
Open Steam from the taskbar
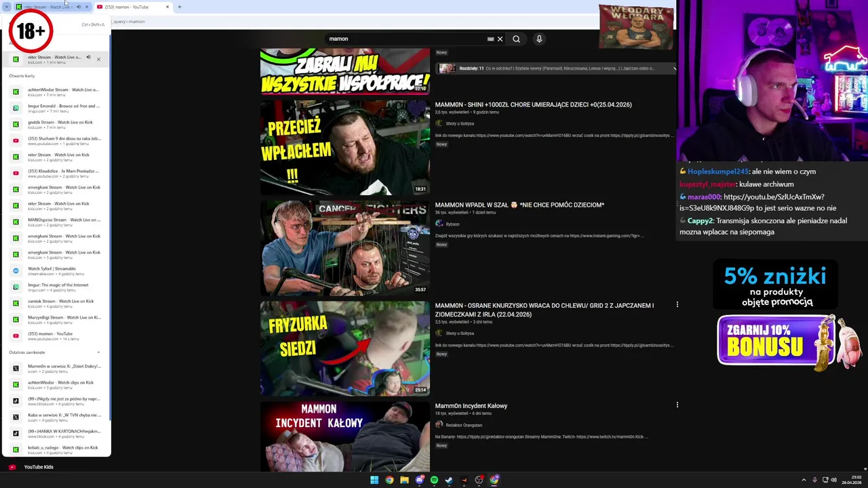pos(449,480)
